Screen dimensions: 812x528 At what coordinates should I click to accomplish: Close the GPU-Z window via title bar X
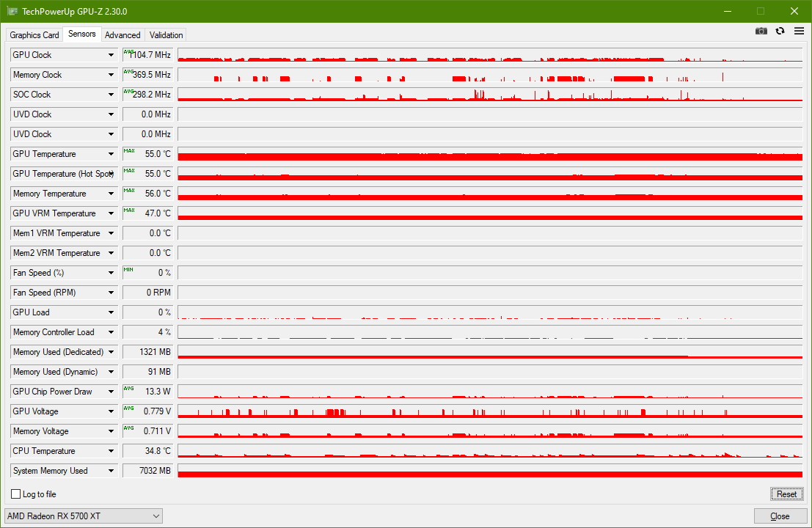(794, 11)
